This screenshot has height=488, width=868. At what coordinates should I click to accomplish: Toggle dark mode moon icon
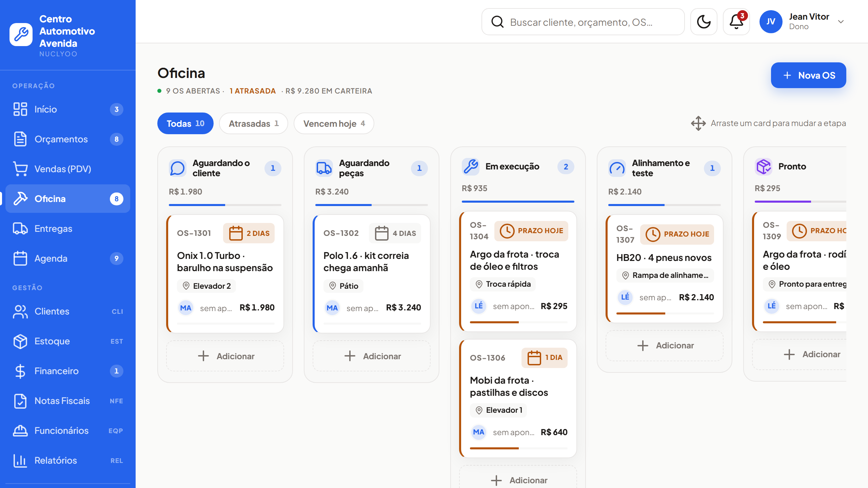pos(704,22)
